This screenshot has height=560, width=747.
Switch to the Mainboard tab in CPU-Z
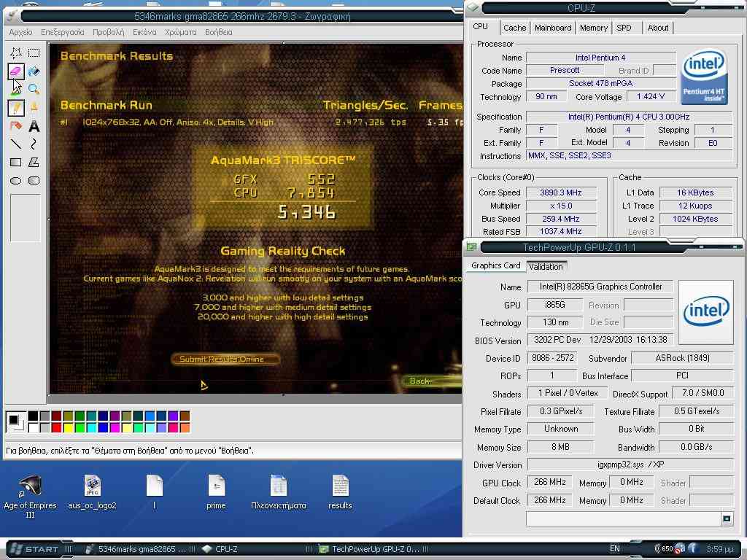(x=553, y=28)
